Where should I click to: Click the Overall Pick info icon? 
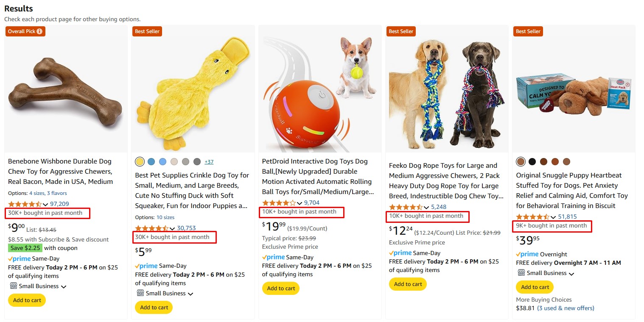click(x=39, y=31)
